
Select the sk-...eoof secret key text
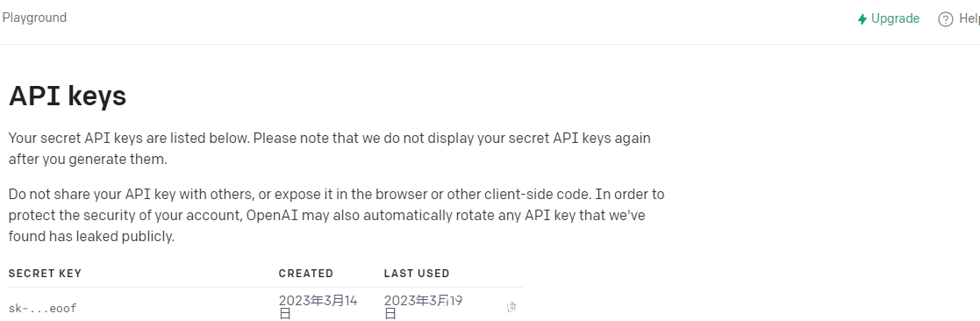point(42,308)
